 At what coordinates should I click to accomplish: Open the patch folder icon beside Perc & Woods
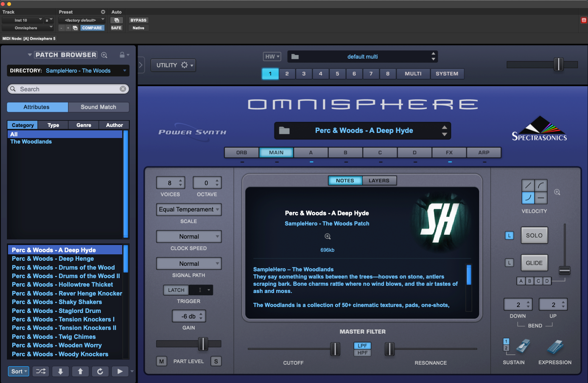[284, 130]
